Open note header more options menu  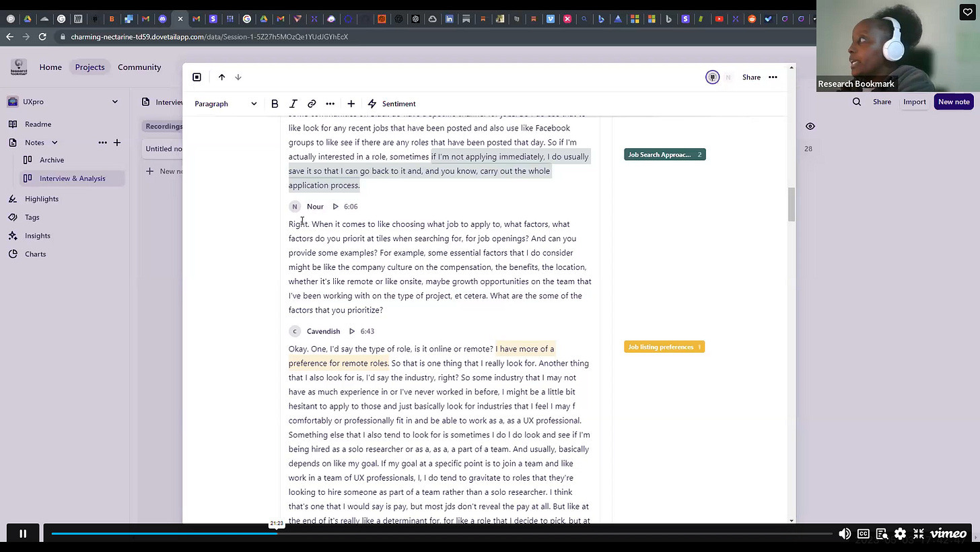pos(773,77)
